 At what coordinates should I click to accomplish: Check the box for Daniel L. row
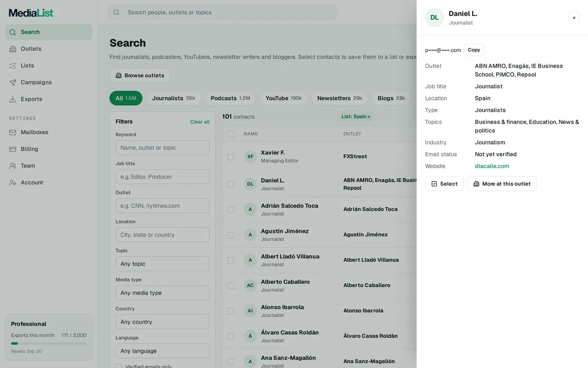click(x=231, y=184)
